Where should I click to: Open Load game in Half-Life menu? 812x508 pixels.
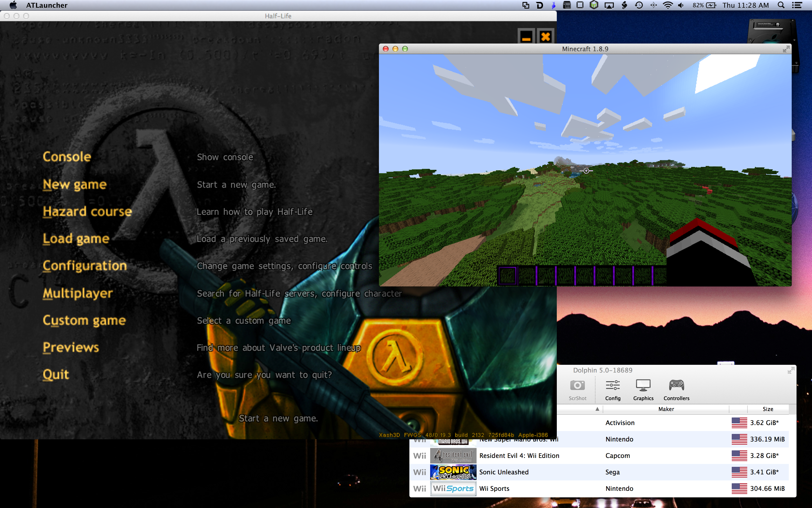pos(76,239)
